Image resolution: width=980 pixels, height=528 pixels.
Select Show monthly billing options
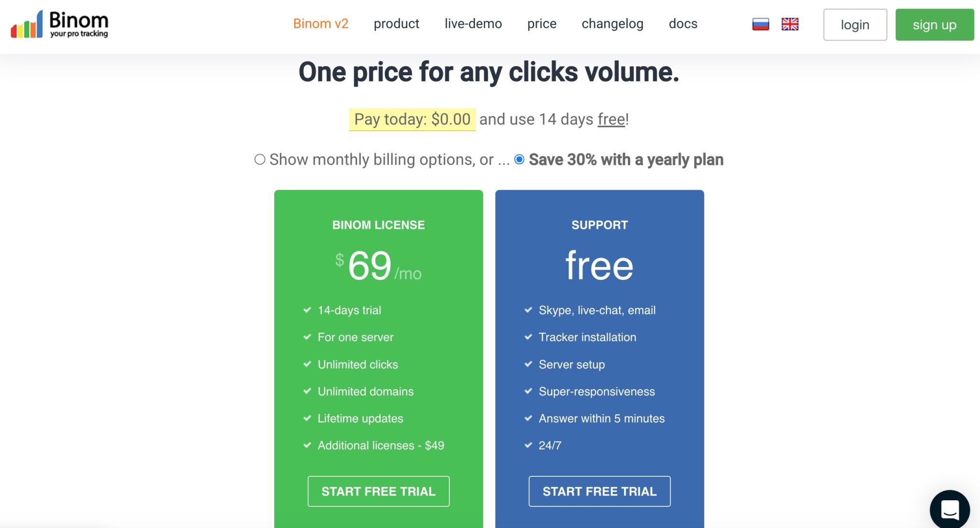pyautogui.click(x=260, y=159)
